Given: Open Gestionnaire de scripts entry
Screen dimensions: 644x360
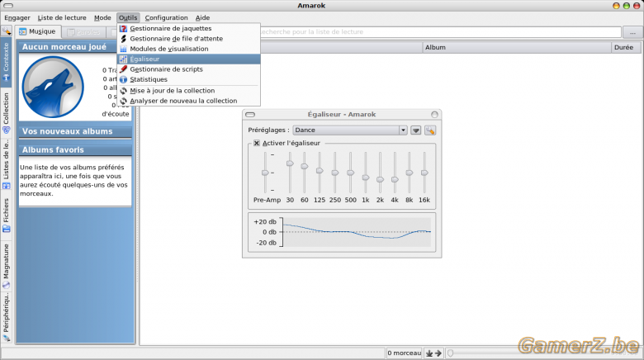Looking at the screenshot, I should tap(188, 69).
